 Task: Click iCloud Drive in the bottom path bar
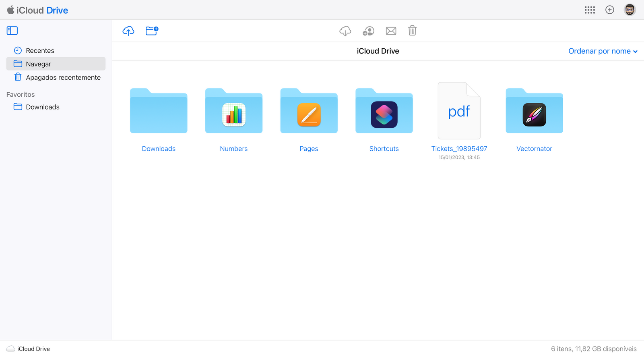[x=33, y=349]
